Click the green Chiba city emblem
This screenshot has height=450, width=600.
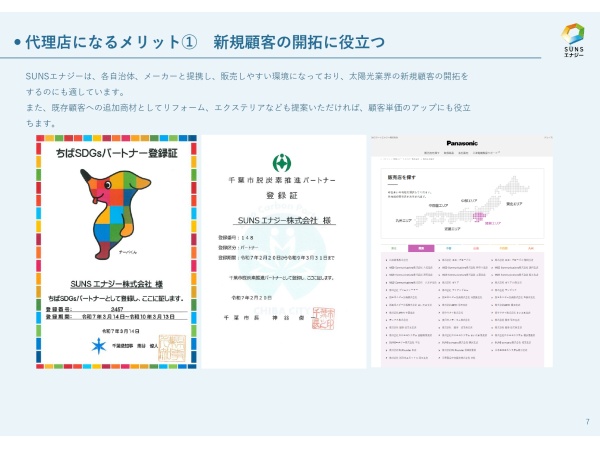pos(281,163)
